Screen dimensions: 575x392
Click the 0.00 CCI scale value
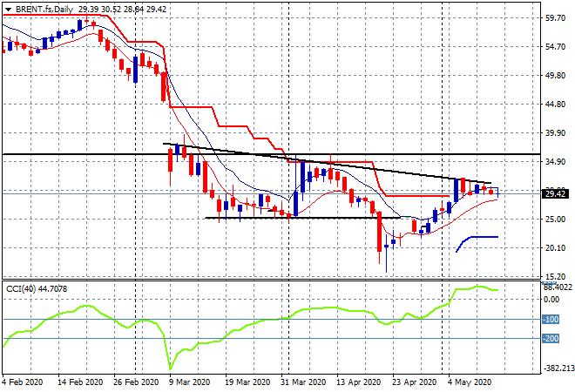point(551,299)
